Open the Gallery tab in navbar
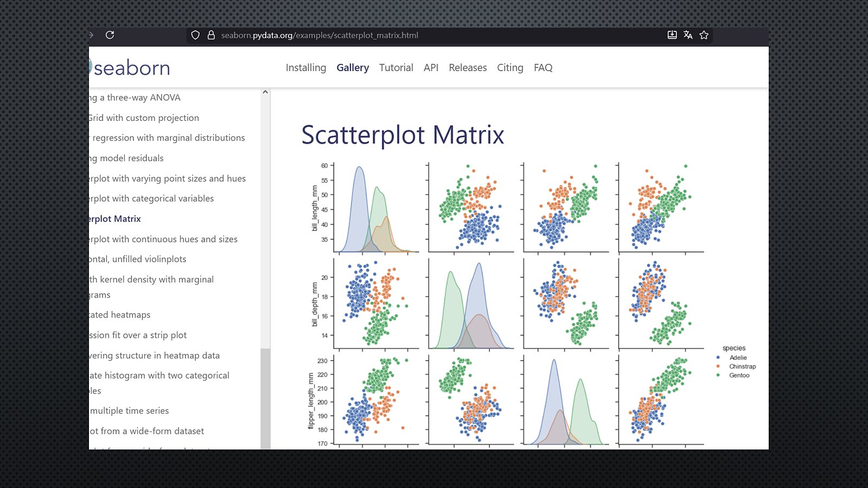 [353, 68]
